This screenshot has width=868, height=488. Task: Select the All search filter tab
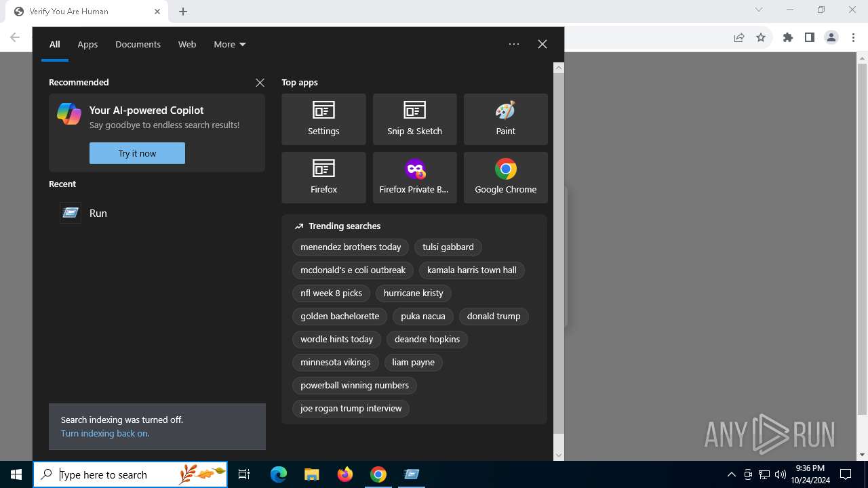point(55,44)
